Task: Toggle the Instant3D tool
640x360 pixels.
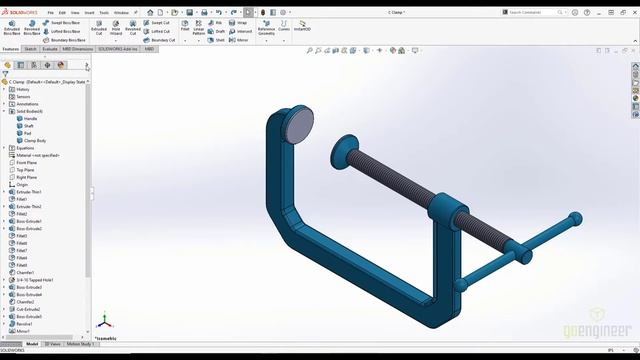Action: [302, 25]
